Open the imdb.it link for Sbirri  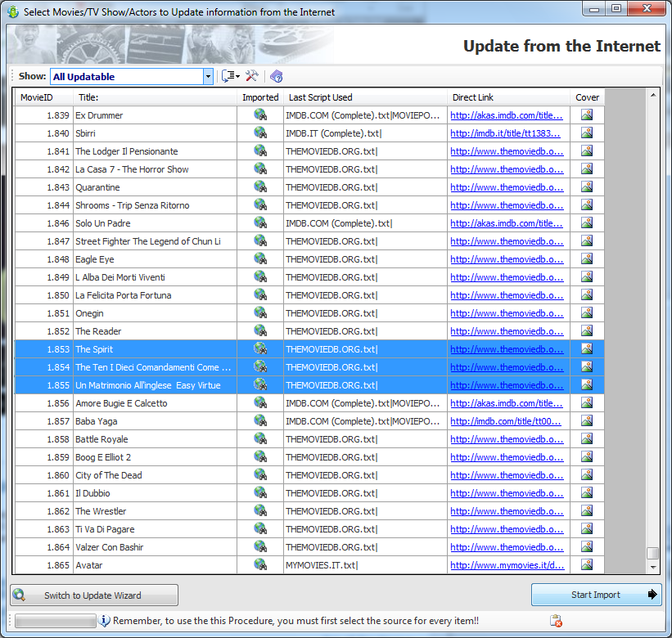[505, 133]
